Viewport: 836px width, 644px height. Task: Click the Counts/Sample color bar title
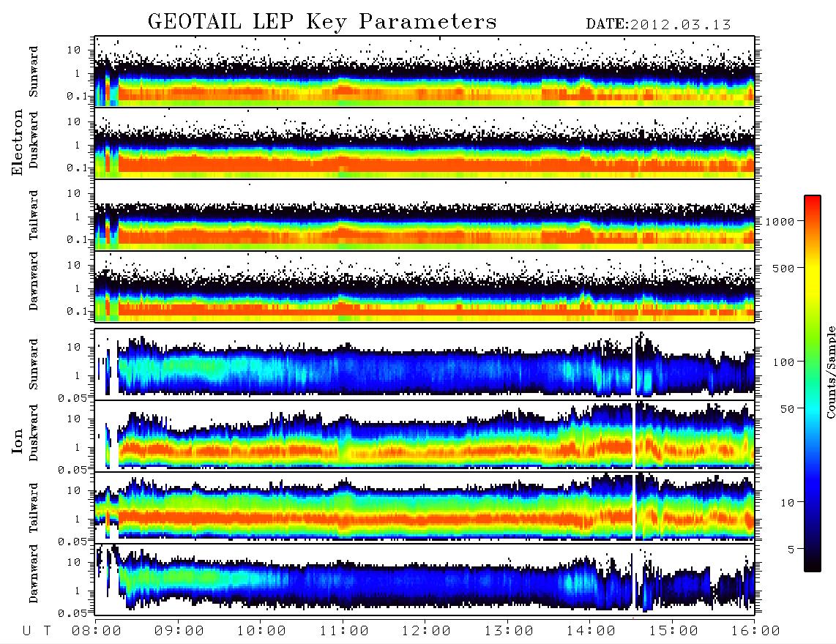pos(830,372)
